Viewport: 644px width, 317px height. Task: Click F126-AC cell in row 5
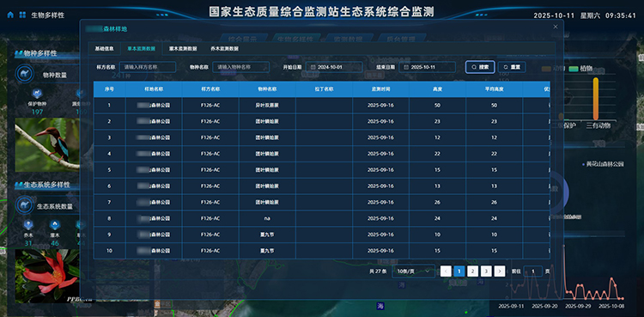[x=210, y=170]
